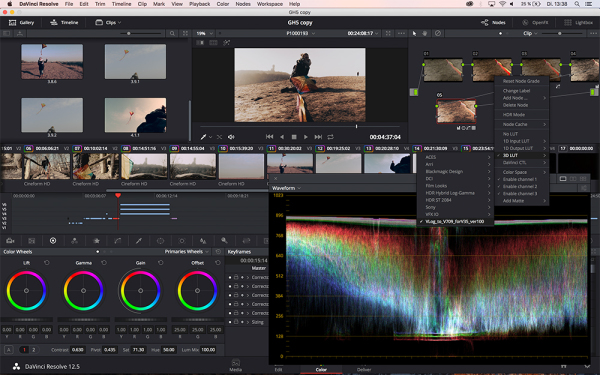
Task: Open the Tracker palette icon
Action: 182,241
